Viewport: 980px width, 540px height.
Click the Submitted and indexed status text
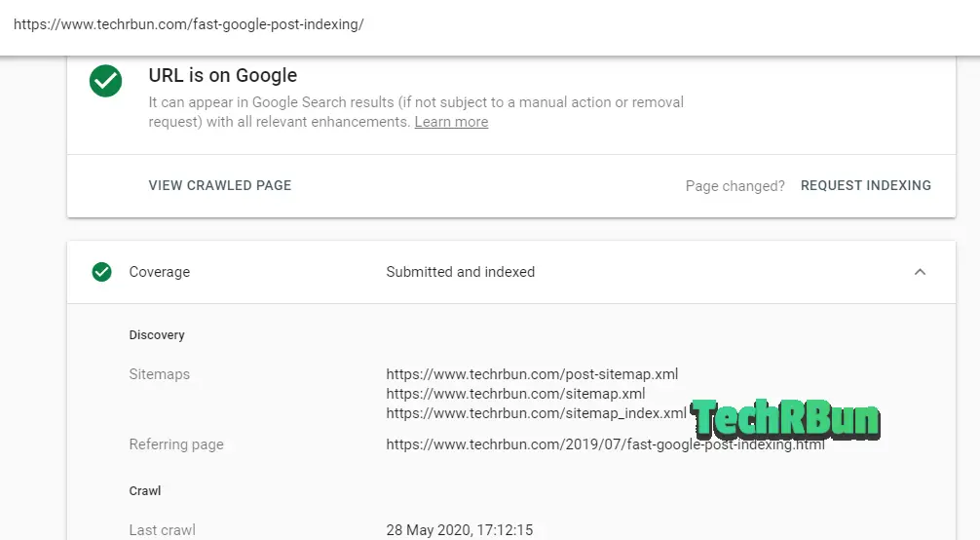coord(461,272)
